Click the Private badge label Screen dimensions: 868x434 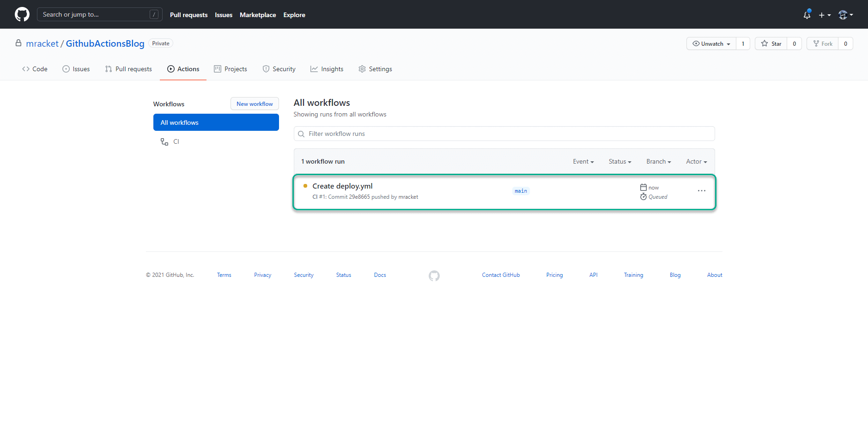pyautogui.click(x=161, y=43)
